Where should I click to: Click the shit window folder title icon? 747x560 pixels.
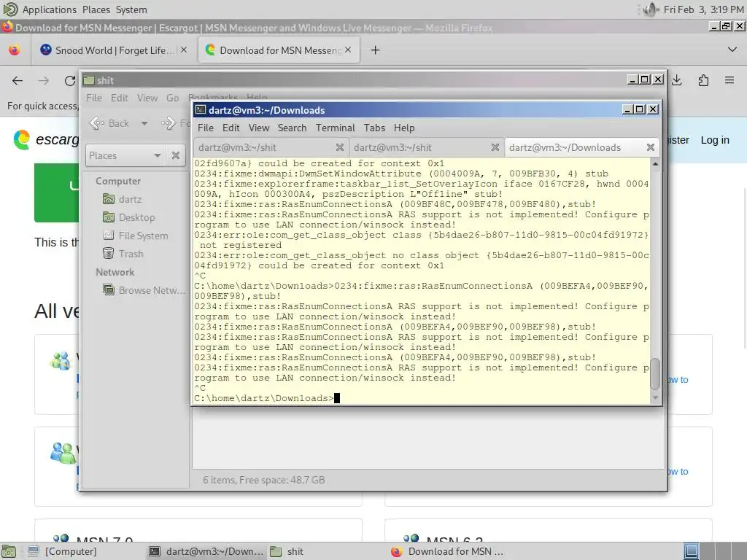tap(89, 80)
